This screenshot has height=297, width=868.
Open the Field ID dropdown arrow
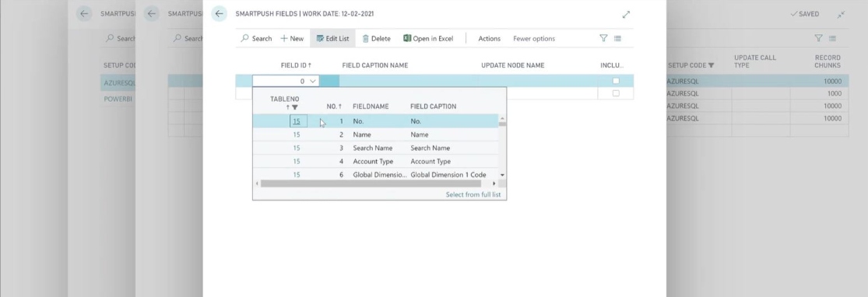[313, 82]
